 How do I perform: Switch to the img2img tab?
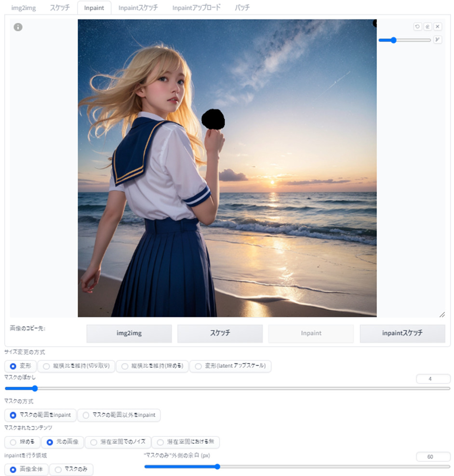(x=24, y=8)
